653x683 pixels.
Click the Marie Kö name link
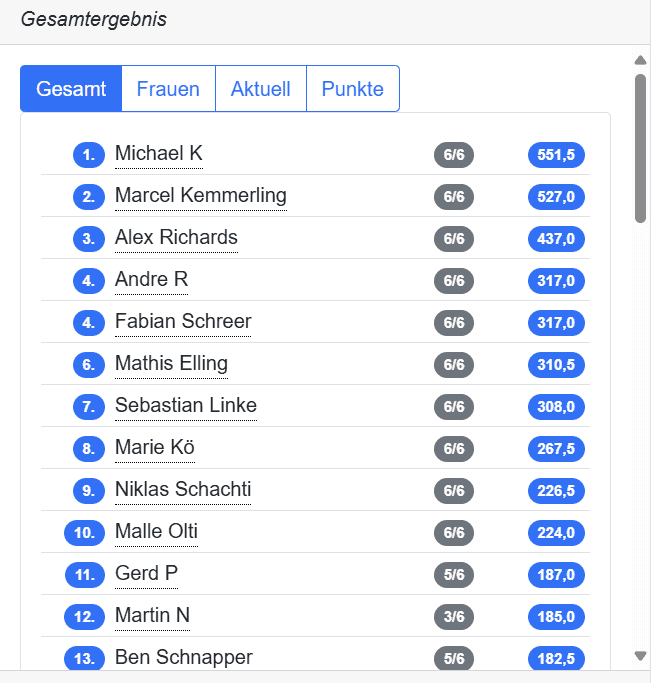(x=155, y=448)
